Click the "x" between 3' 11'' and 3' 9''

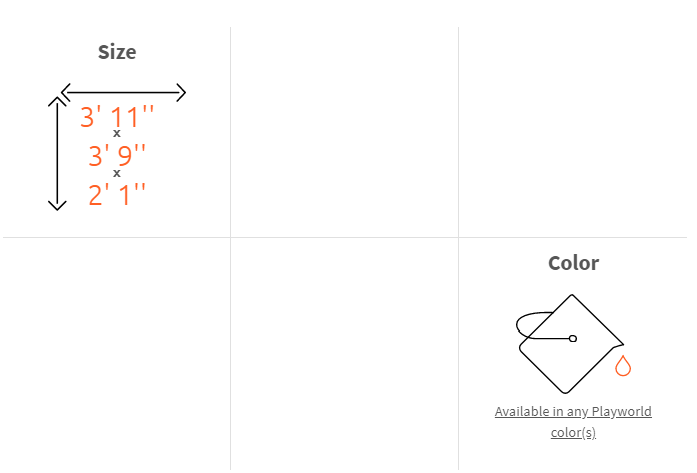pos(117,133)
